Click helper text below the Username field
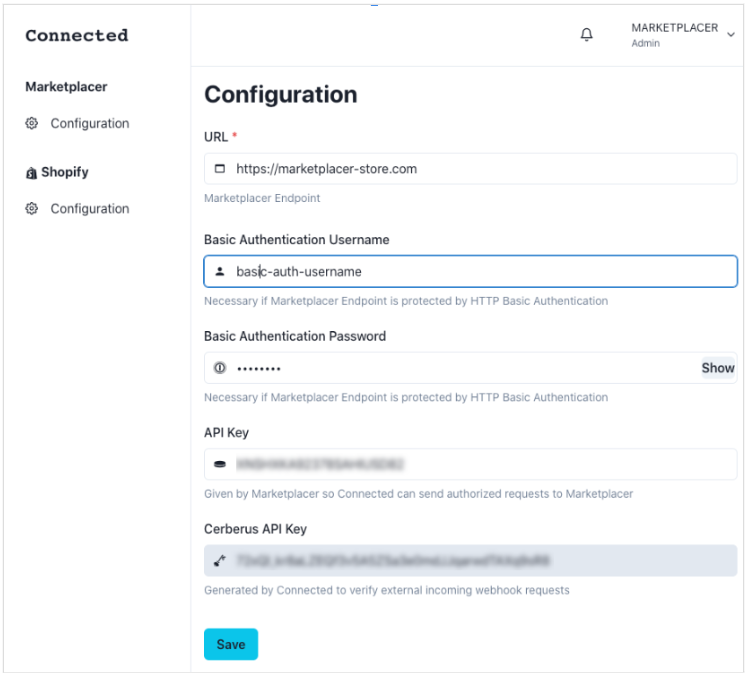This screenshot has width=746, height=674. [406, 301]
